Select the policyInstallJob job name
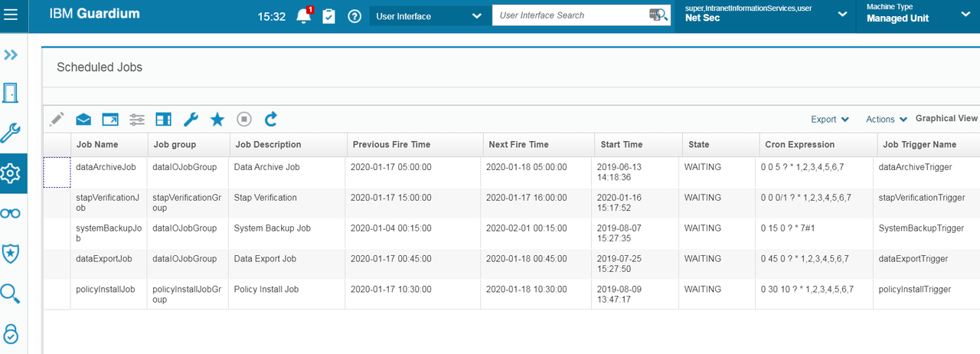The height and width of the screenshot is (354, 980). pyautogui.click(x=106, y=289)
